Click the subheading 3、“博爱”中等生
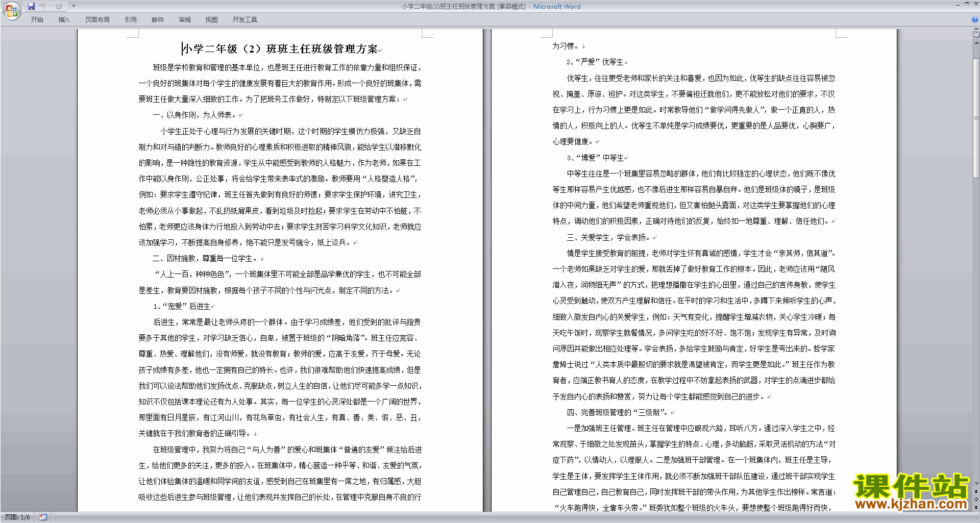The image size is (980, 523). pos(595,158)
